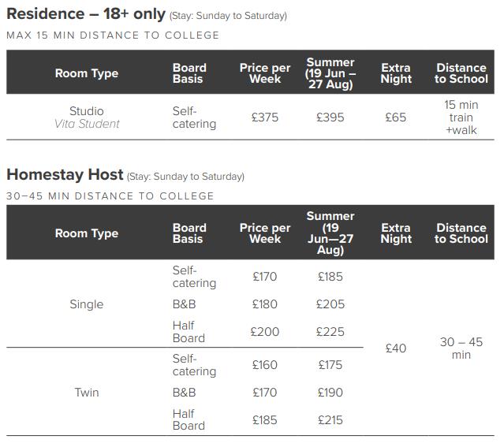Select the £160 Twin self-catering price

(x=265, y=365)
